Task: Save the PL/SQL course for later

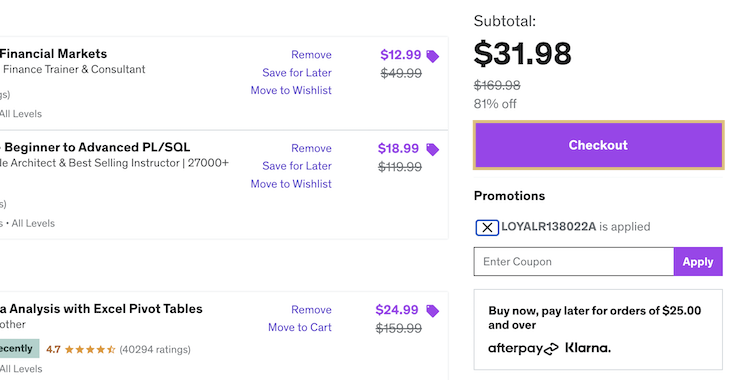Action: coord(297,166)
